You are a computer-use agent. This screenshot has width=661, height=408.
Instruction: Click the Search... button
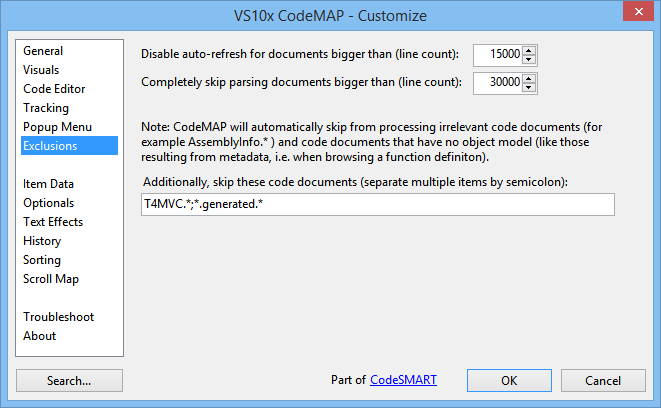tap(69, 381)
